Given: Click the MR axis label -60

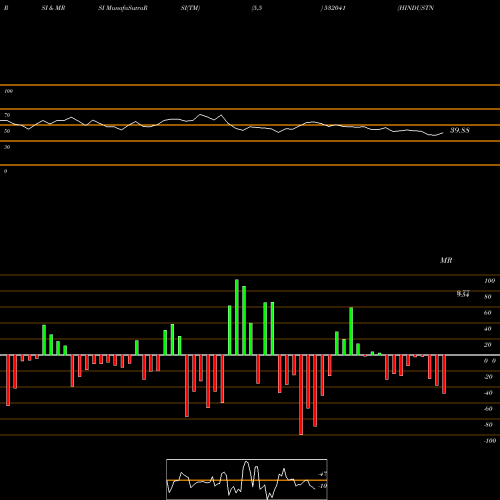Looking at the screenshot, I should (x=488, y=409).
